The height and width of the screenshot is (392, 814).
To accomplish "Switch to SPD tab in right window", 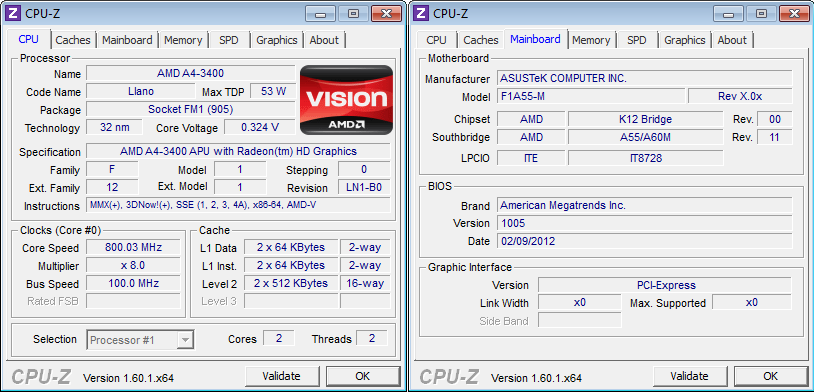I will (x=636, y=40).
